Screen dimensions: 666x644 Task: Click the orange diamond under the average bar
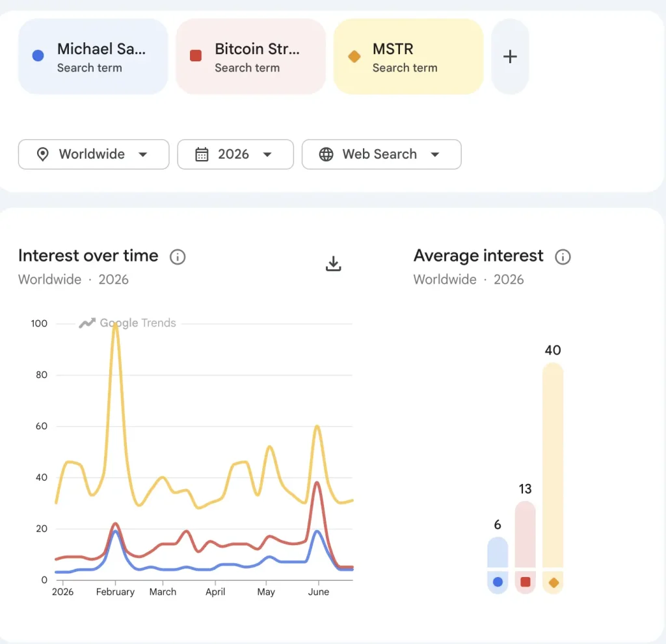(x=553, y=582)
